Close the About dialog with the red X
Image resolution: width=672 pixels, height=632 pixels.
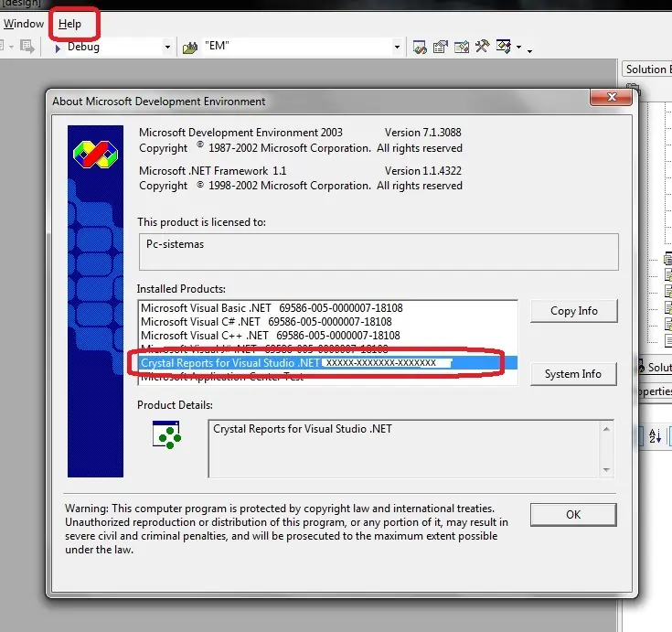click(611, 97)
